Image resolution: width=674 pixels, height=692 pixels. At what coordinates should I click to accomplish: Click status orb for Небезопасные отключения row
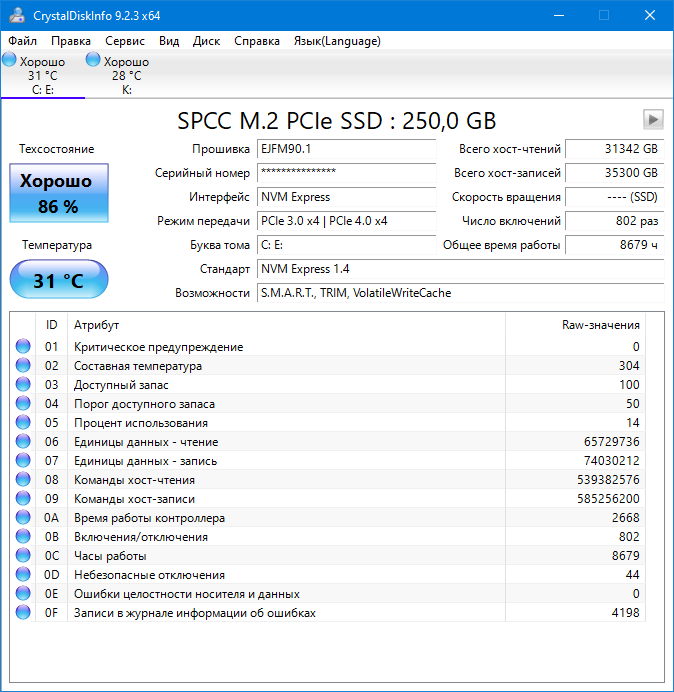pos(23,575)
